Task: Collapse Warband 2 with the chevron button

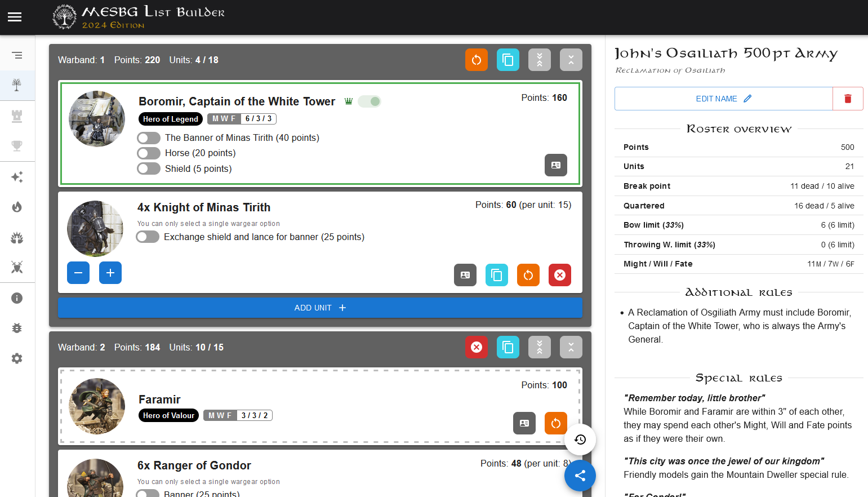Action: pos(571,347)
